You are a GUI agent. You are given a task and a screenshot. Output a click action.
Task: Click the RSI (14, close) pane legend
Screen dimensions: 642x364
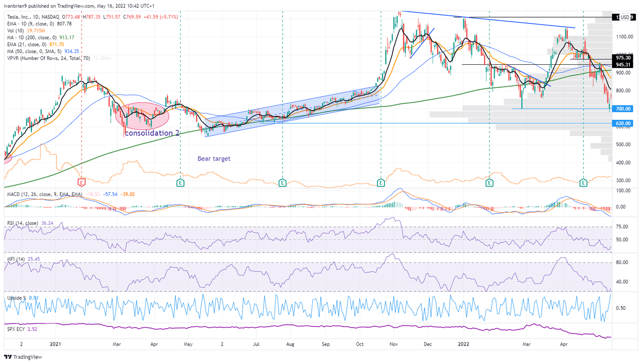click(30, 223)
